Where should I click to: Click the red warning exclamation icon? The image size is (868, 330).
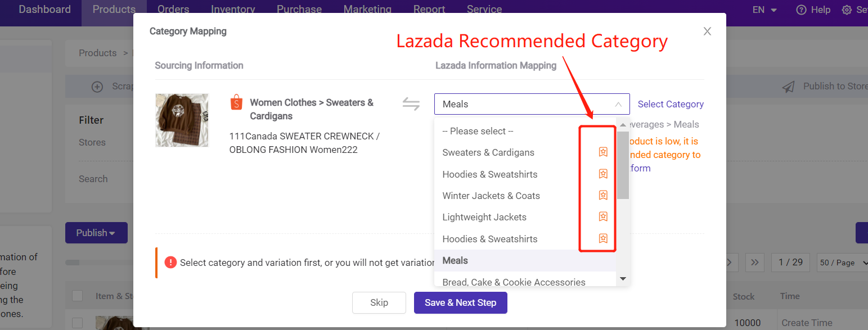170,262
